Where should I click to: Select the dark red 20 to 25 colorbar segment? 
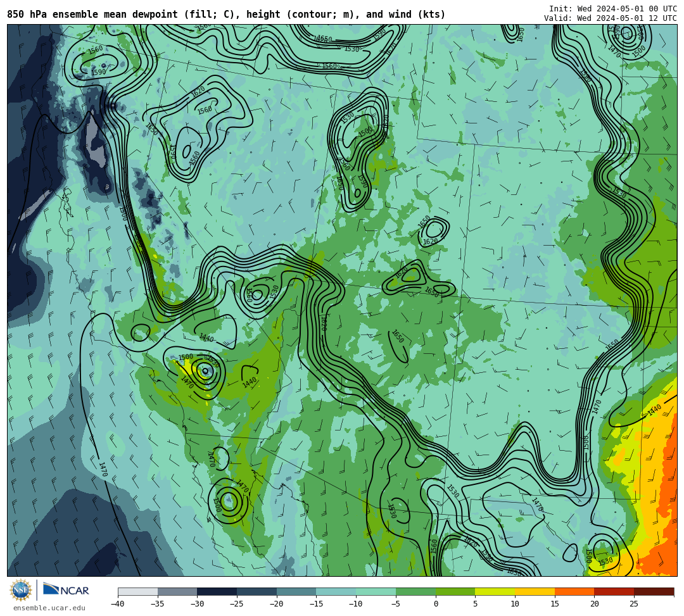click(614, 591)
